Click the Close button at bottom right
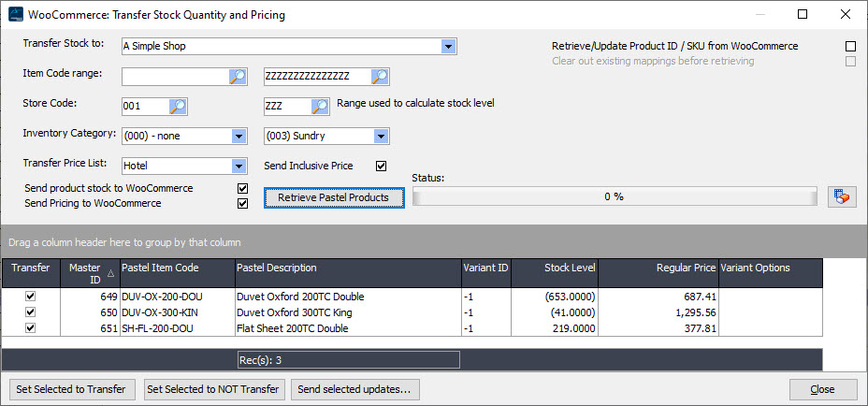Image resolution: width=868 pixels, height=406 pixels. (822, 389)
